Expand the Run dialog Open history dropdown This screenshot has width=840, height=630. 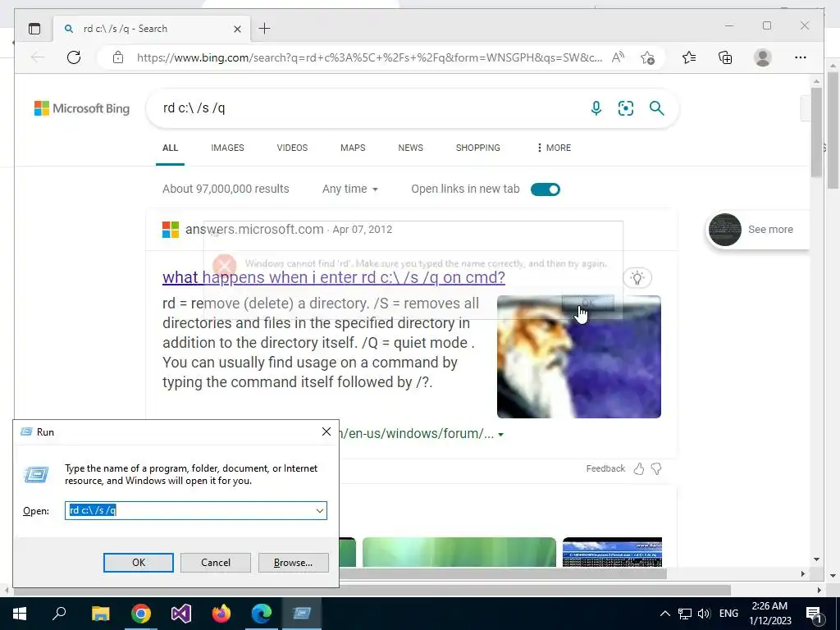tap(320, 510)
